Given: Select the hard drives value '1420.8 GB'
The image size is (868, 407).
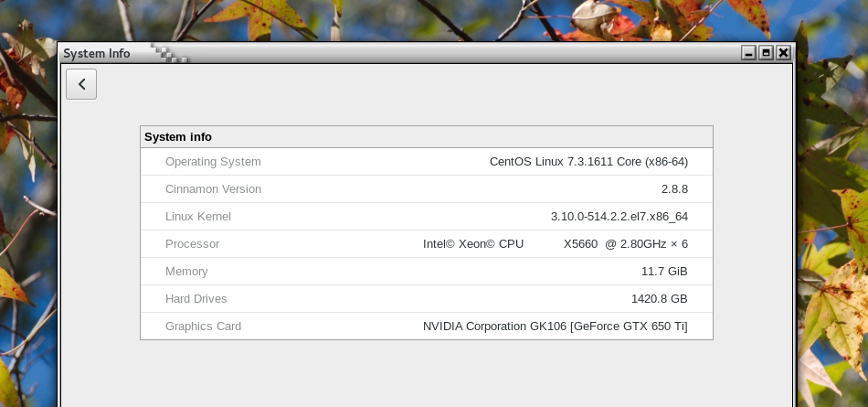Looking at the screenshot, I should (660, 299).
